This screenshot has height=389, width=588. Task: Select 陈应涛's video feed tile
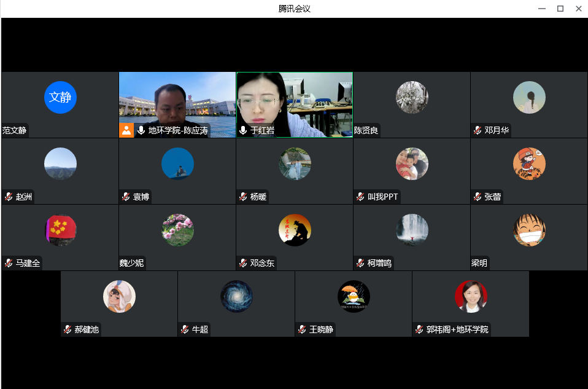[x=177, y=101]
